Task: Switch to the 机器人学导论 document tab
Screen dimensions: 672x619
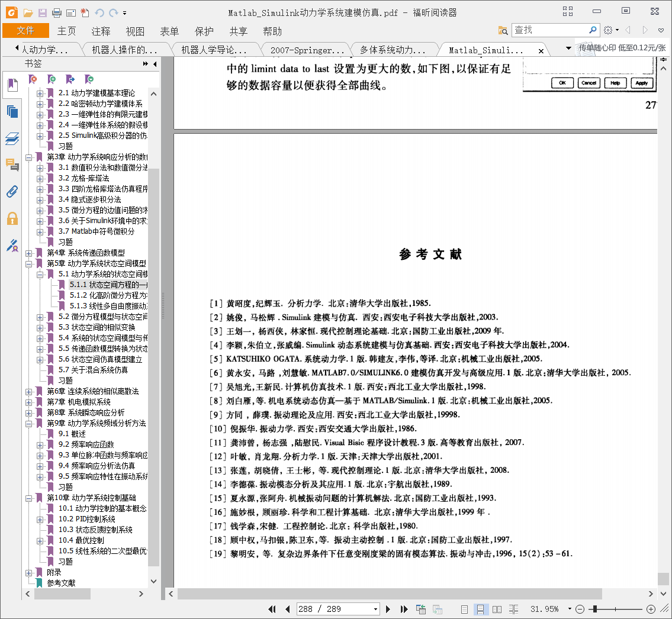Action: click(214, 50)
